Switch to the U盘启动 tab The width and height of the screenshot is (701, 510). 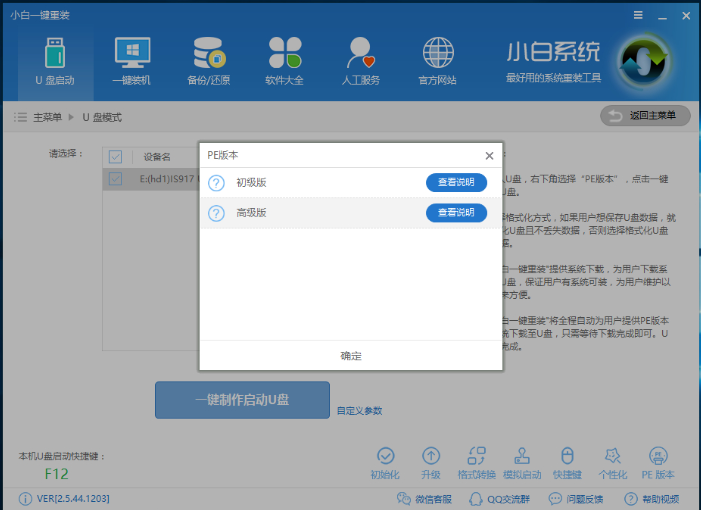point(56,61)
